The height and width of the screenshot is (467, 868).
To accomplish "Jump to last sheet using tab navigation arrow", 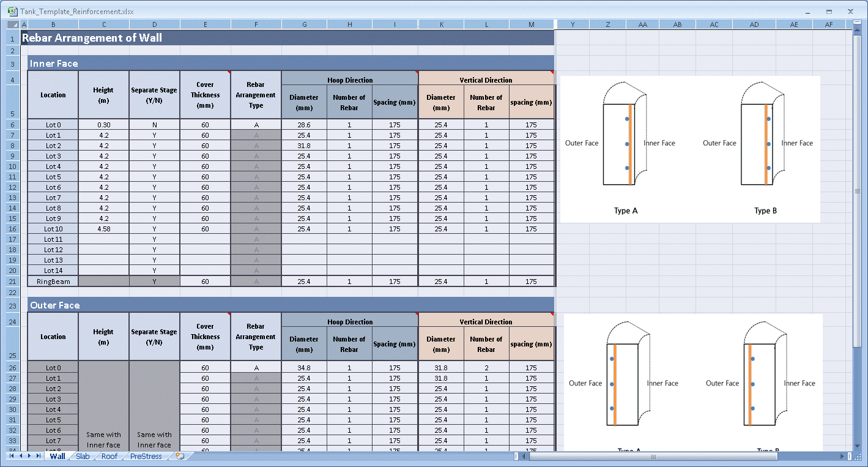I will [39, 456].
